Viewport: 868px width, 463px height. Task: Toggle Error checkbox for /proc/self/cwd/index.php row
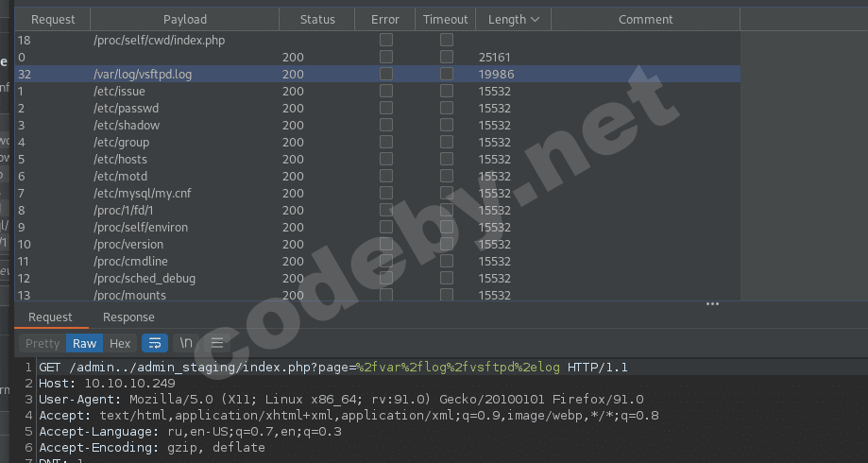[386, 40]
